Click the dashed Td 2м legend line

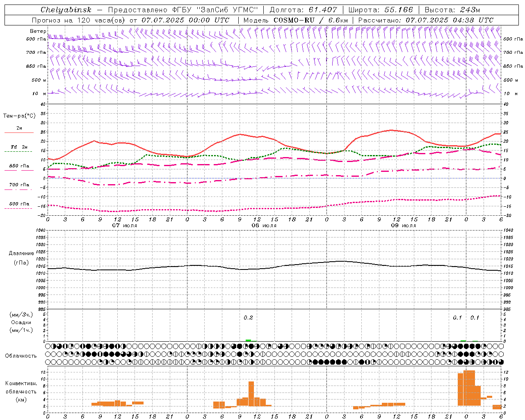point(18,151)
